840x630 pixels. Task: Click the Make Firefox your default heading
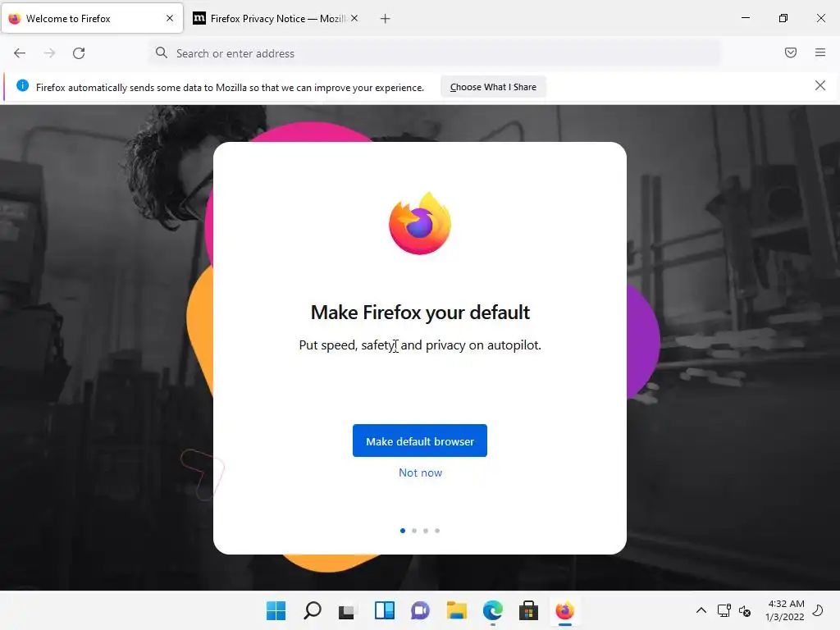pos(420,313)
